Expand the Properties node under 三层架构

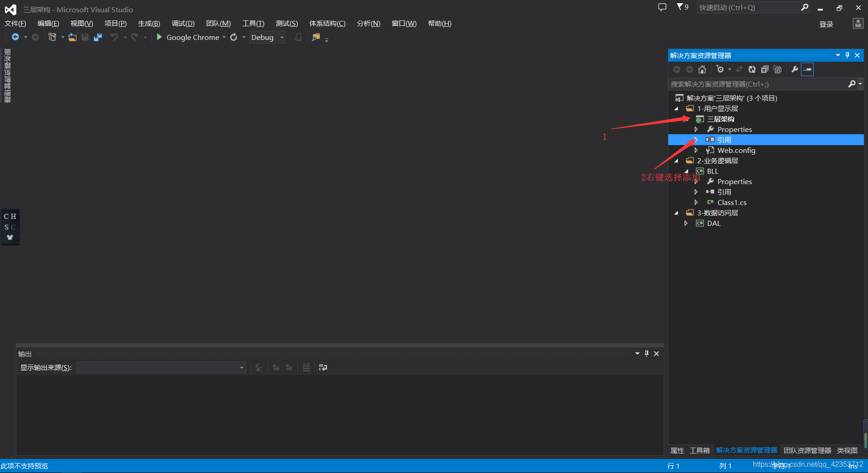(x=696, y=130)
